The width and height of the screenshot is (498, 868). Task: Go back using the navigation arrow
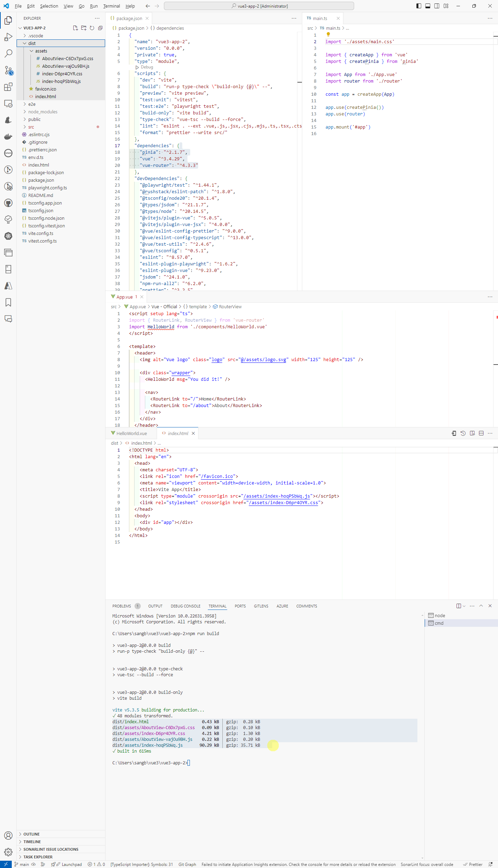[148, 6]
